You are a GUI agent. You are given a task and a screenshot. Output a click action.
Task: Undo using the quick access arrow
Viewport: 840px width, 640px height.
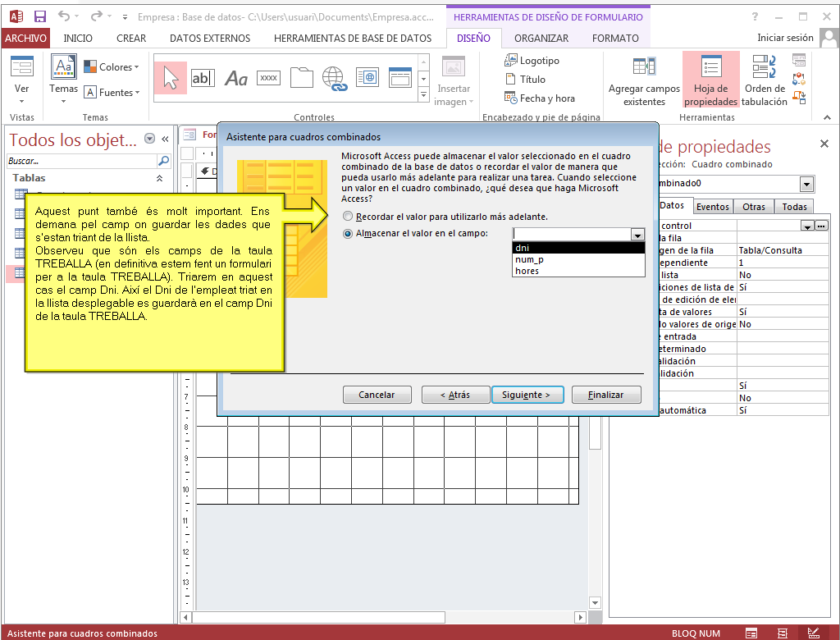point(64,16)
